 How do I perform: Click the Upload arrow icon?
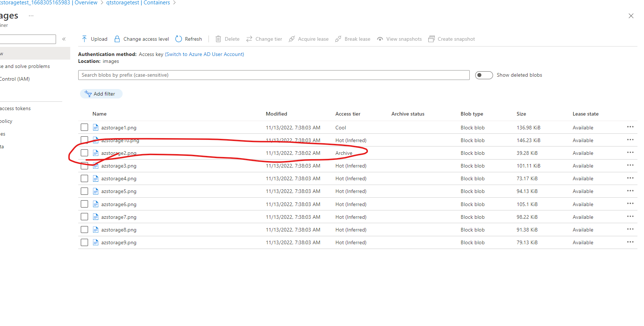(84, 39)
